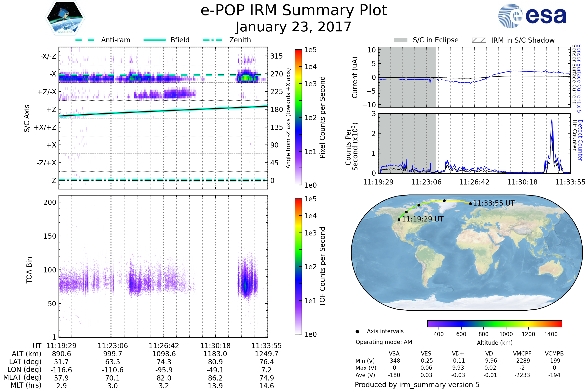Click the 11:19:29 UT orbit start on map
The width and height of the screenshot is (588, 392).
click(x=399, y=220)
